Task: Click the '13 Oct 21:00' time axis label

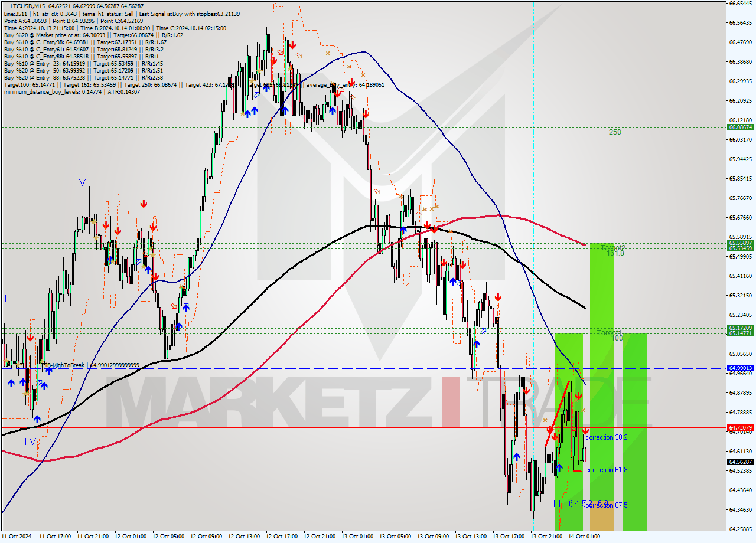Action: coord(546,537)
